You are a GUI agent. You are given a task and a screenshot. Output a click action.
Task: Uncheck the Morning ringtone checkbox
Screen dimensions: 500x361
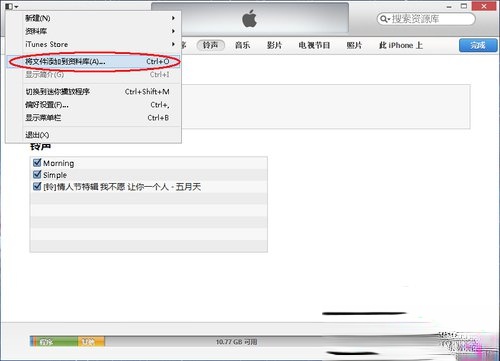point(37,163)
